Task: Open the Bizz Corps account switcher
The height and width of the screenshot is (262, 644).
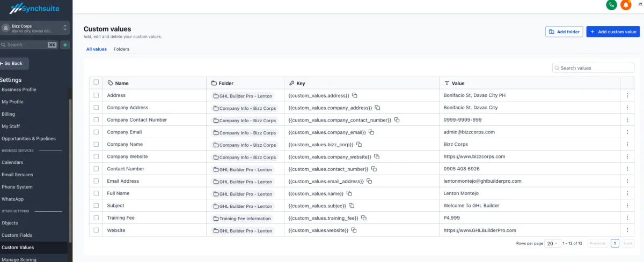Action: click(35, 28)
